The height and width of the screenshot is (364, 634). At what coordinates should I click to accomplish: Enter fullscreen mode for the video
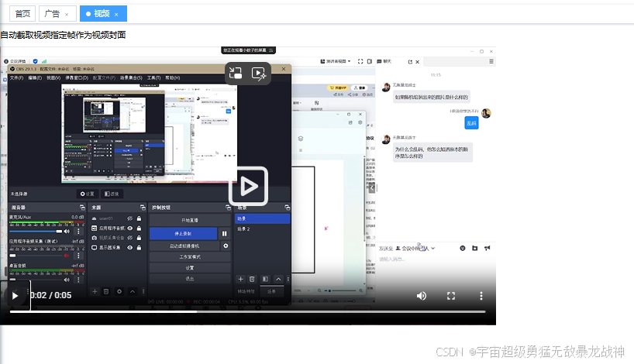pyautogui.click(x=451, y=296)
